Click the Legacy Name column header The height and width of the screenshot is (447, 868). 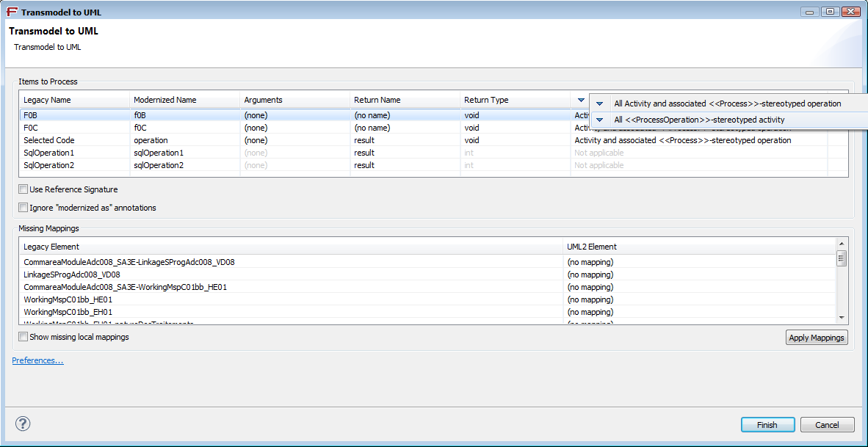pos(74,100)
